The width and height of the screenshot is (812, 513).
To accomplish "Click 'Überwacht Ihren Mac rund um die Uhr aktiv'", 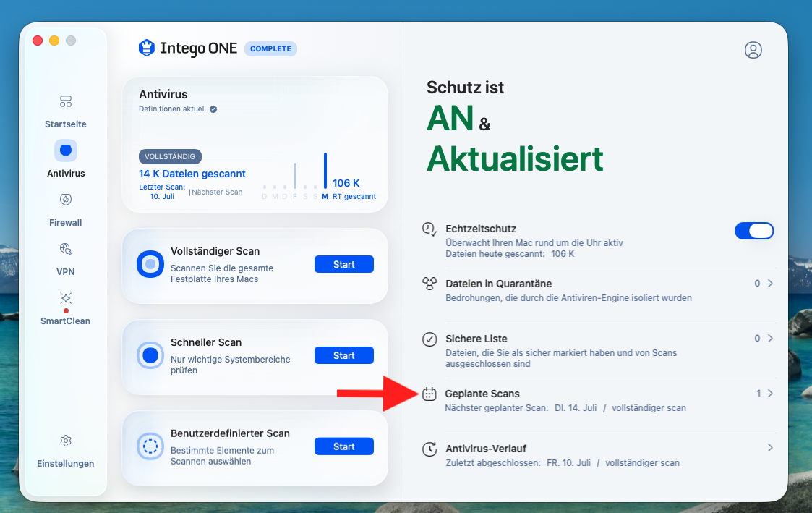I will [x=534, y=243].
